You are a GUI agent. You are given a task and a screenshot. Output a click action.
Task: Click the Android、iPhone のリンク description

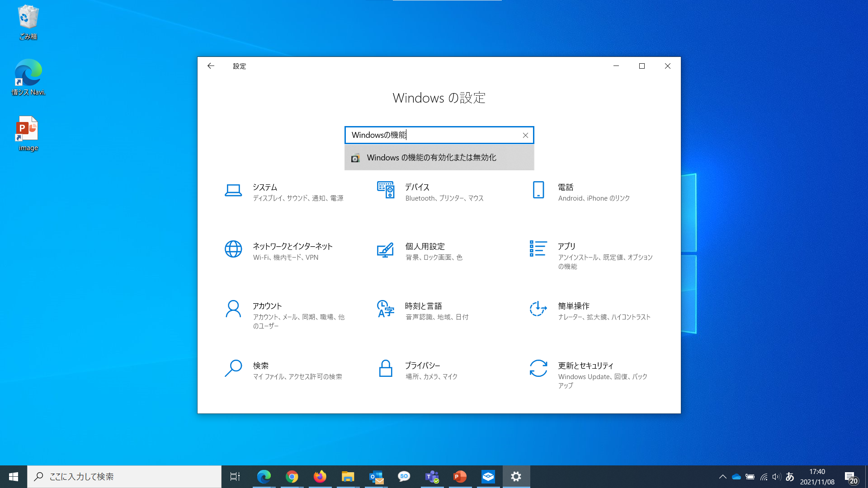(x=594, y=198)
